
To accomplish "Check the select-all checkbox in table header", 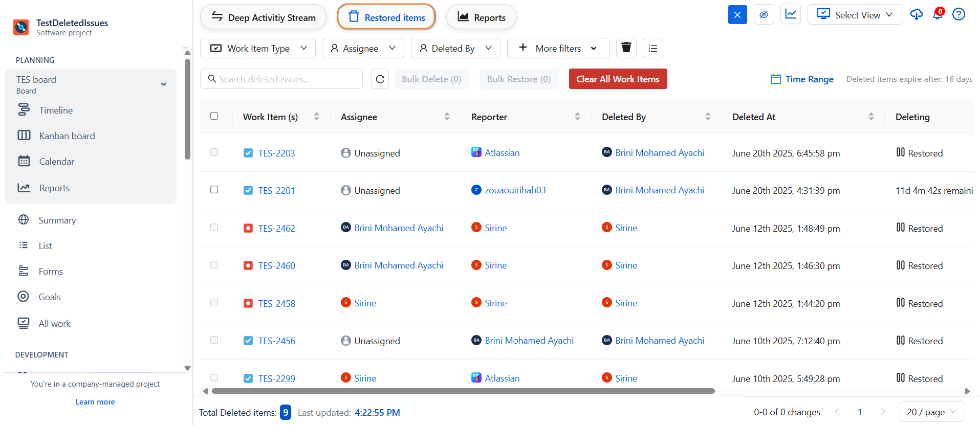I will (x=214, y=116).
